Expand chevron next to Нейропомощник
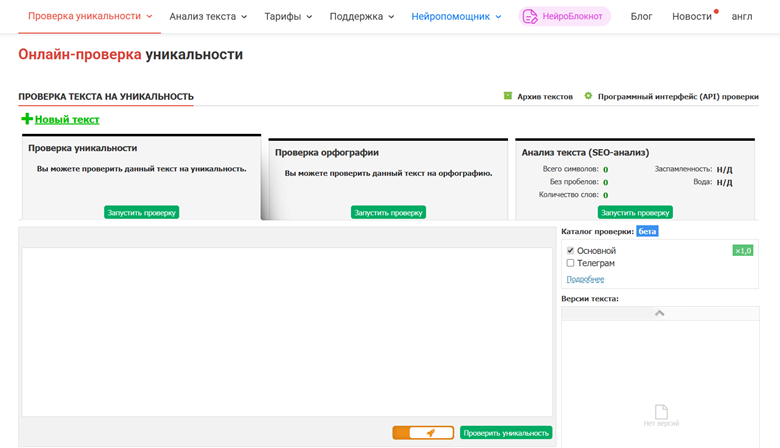780x448 pixels. (498, 16)
